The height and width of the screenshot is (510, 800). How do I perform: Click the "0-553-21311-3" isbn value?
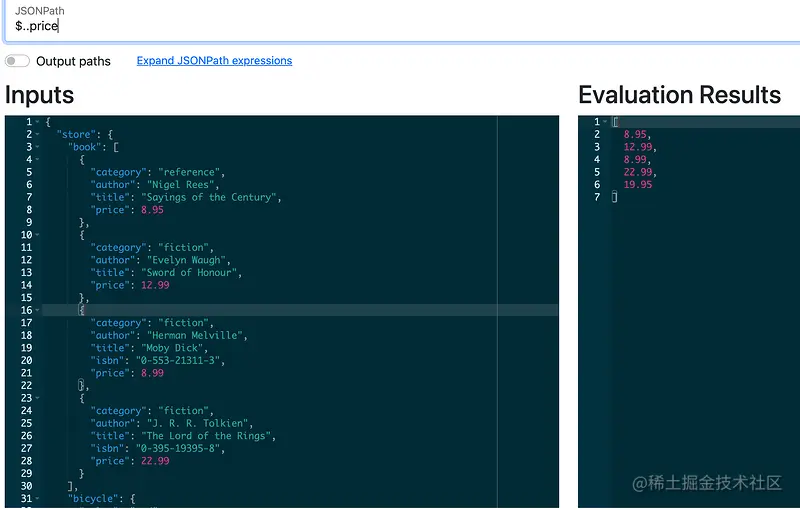tap(180, 361)
